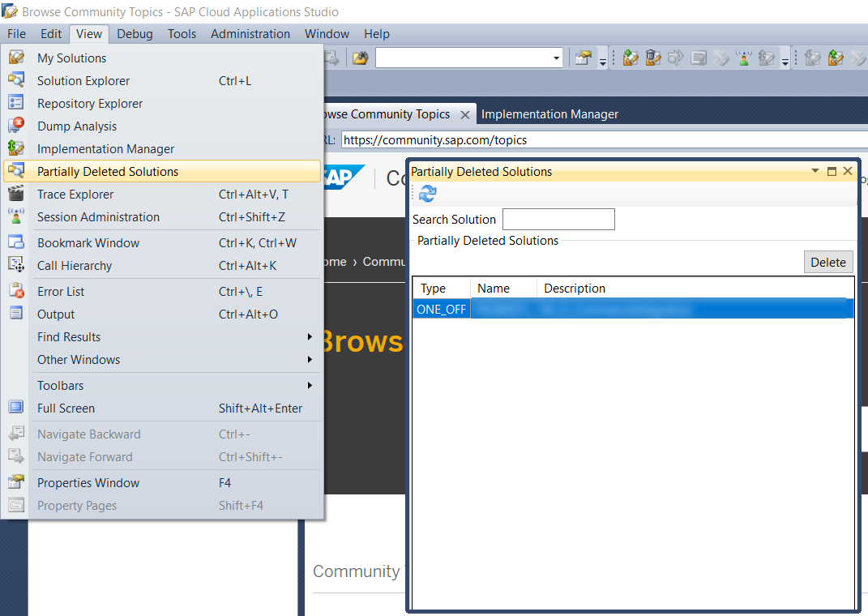Screen dimensions: 868x616
Task: Open toolbar options after the disabled solution icons
Action: coord(785,60)
